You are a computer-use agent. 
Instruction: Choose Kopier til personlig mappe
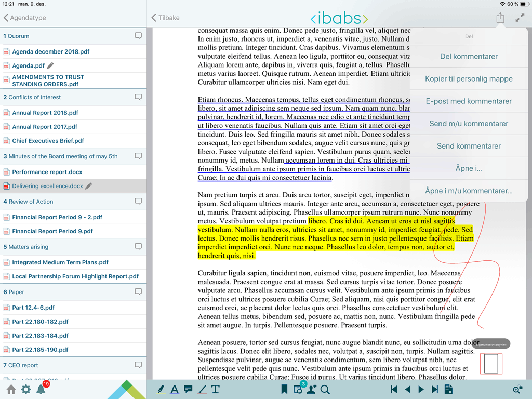pyautogui.click(x=469, y=79)
